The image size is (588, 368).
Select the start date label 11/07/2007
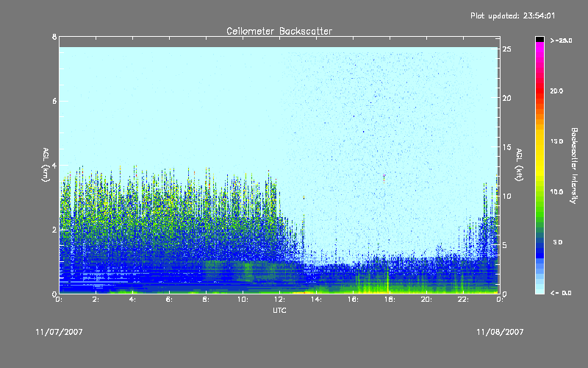coord(60,332)
